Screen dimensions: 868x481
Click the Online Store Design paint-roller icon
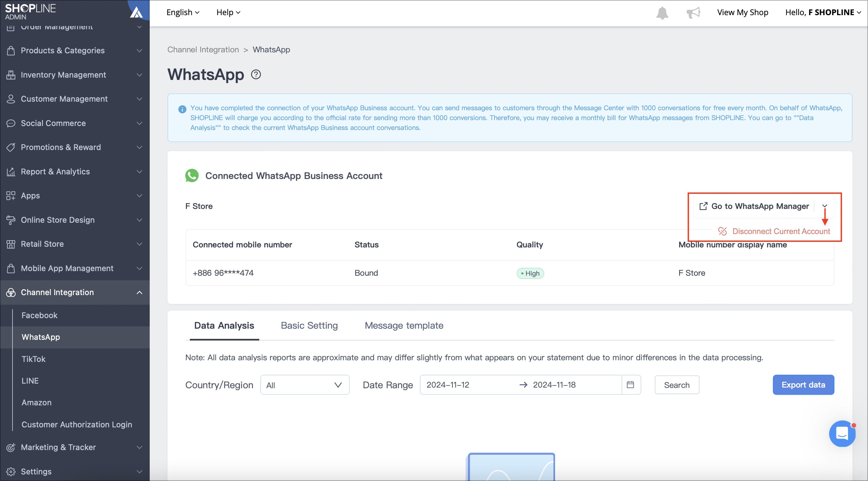click(x=11, y=220)
